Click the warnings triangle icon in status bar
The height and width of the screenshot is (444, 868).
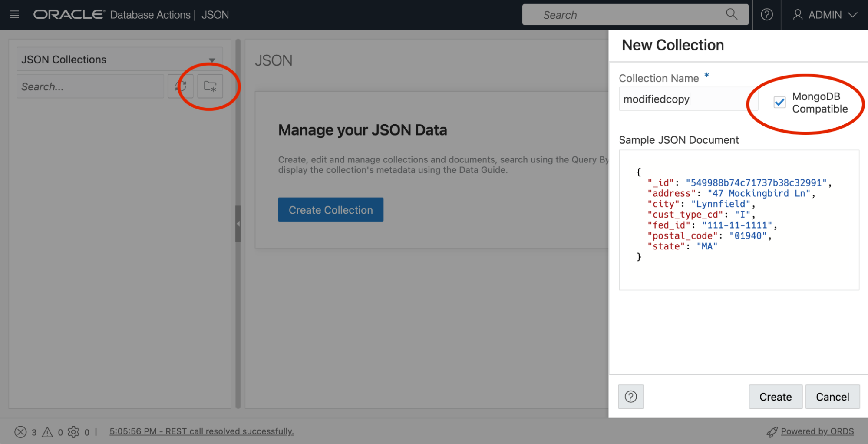coord(47,431)
